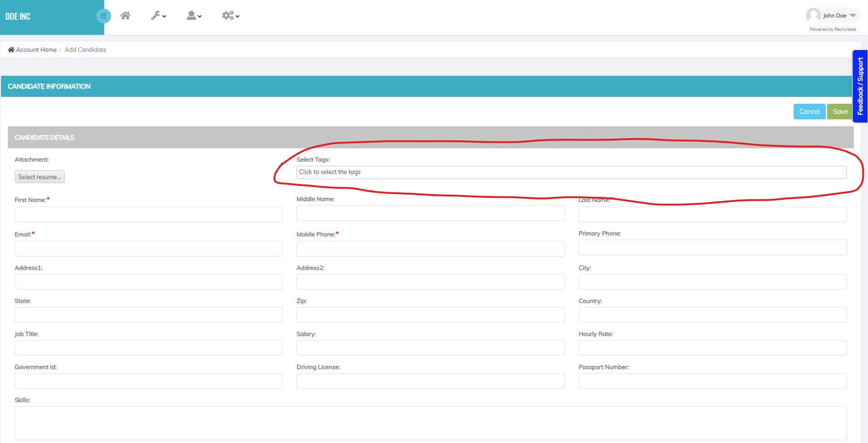
Task: Select the home icon in the navbar
Action: (x=125, y=15)
